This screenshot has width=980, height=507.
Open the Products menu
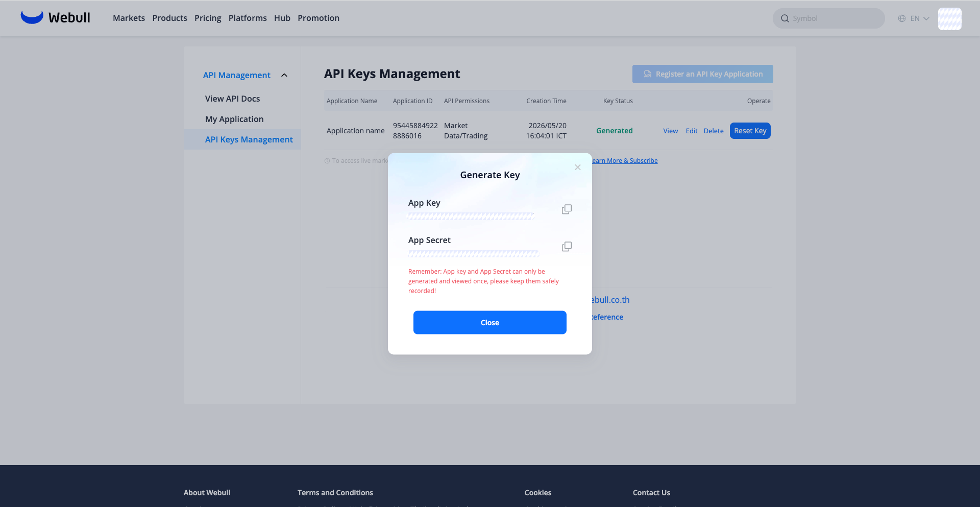pyautogui.click(x=170, y=18)
